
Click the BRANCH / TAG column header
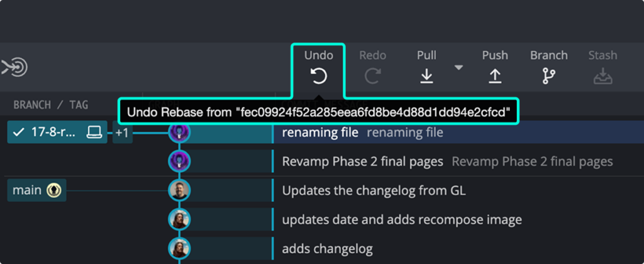pos(51,105)
